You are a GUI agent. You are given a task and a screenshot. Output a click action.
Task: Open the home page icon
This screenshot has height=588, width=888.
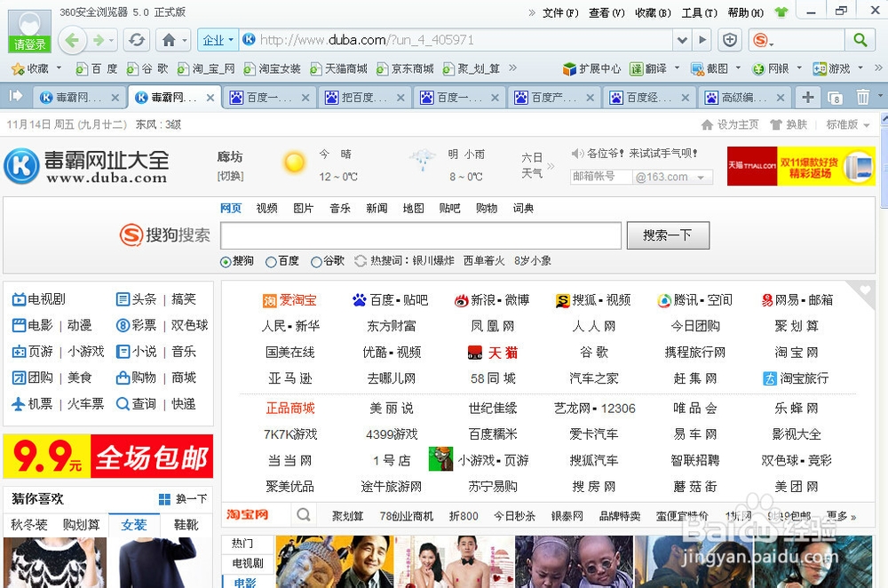coord(169,40)
